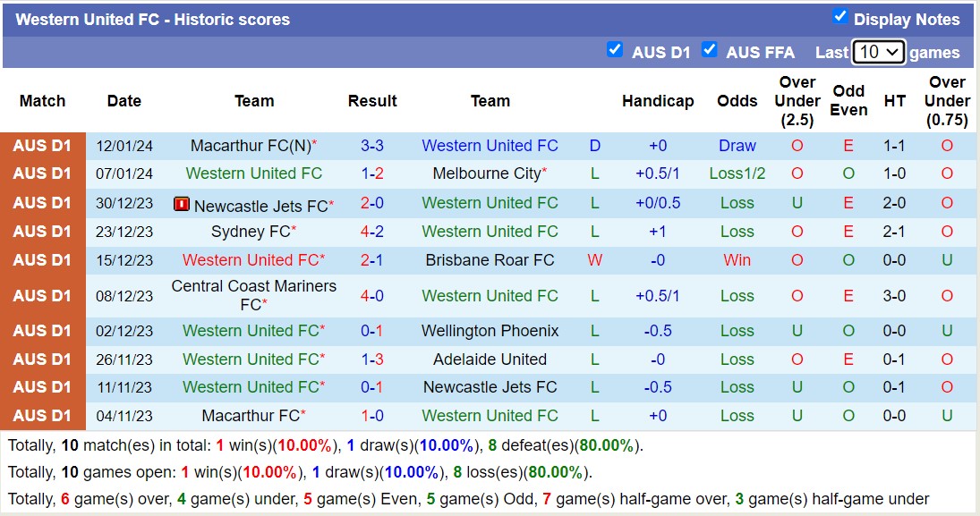The image size is (980, 516).
Task: Click the AUS D1 label on first match row
Action: 42,146
